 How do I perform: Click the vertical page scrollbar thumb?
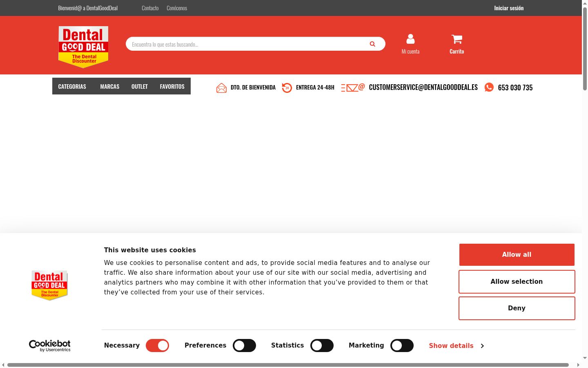pyautogui.click(x=585, y=49)
